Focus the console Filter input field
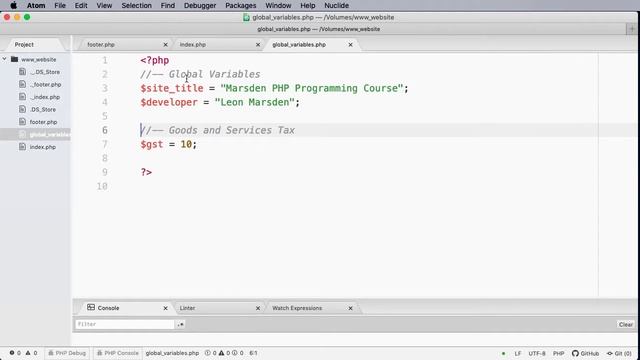Viewport: 640px width, 360px height. point(125,324)
